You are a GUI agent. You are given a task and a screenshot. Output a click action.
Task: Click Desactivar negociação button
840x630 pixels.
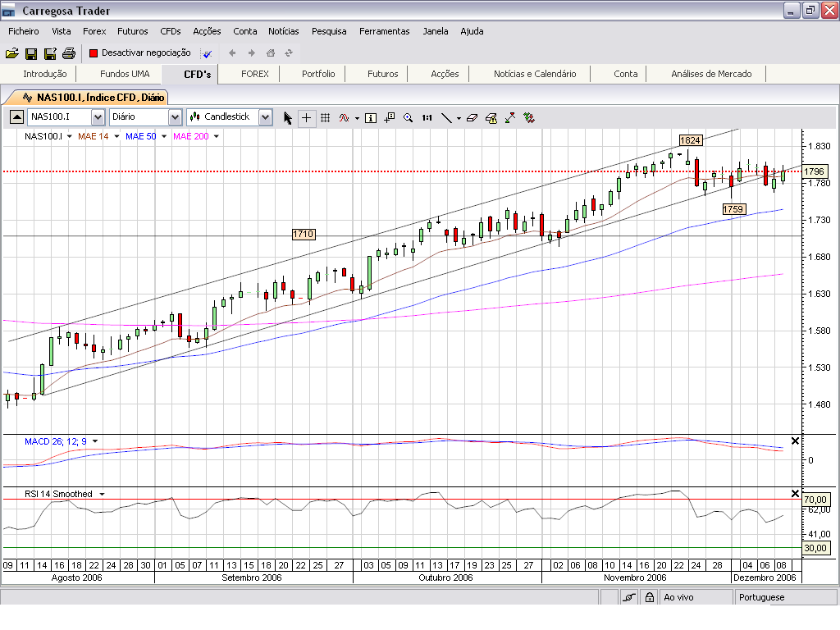(139, 52)
